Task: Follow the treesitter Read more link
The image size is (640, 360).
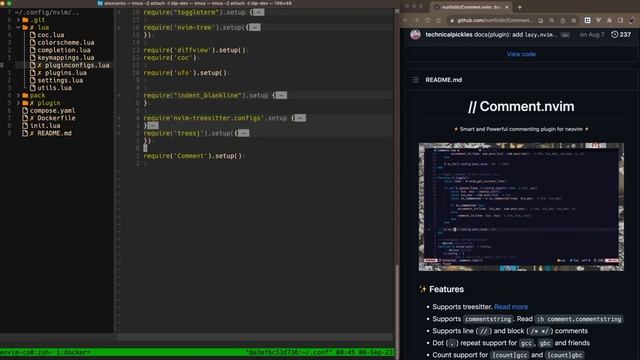Action: pyautogui.click(x=511, y=307)
